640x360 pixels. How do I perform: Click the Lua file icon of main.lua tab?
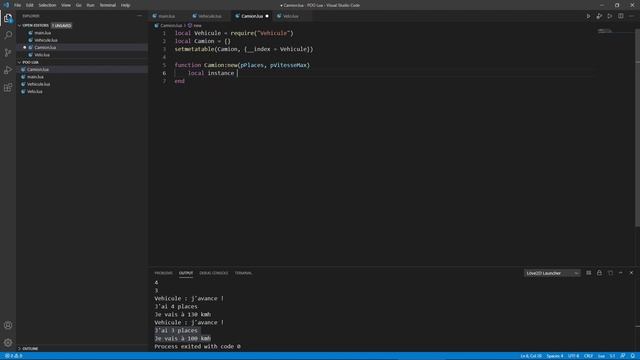coord(155,16)
